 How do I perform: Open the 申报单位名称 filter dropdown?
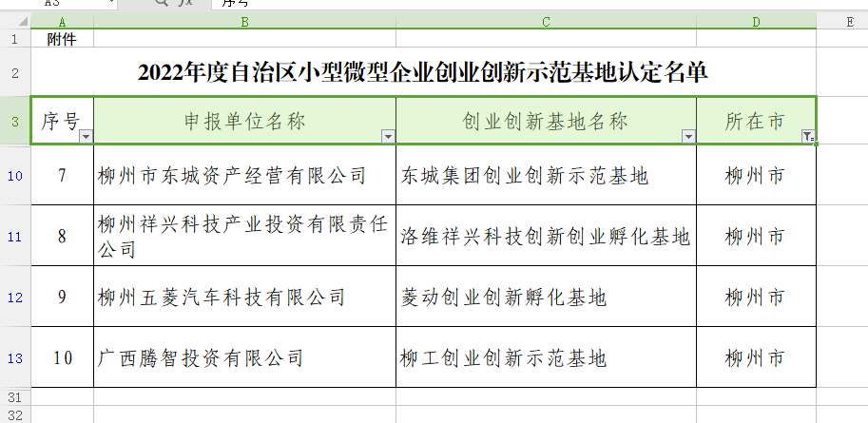pyautogui.click(x=389, y=137)
